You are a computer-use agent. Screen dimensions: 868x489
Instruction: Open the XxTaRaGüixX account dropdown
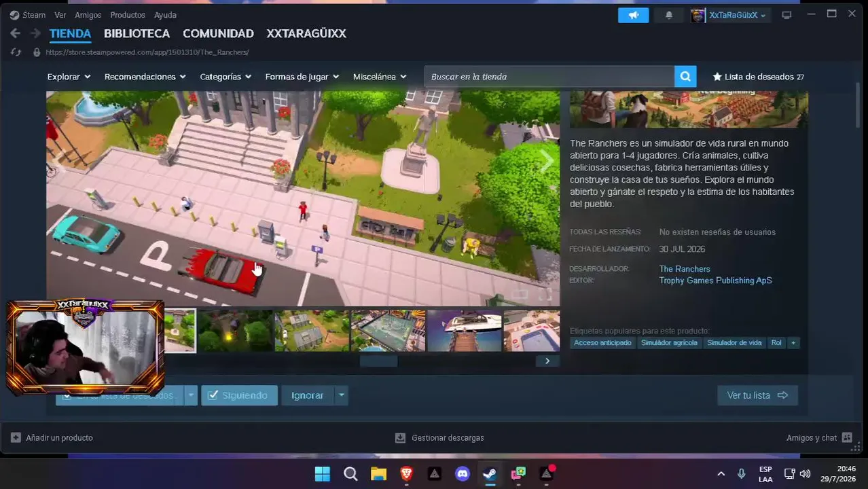coord(738,15)
